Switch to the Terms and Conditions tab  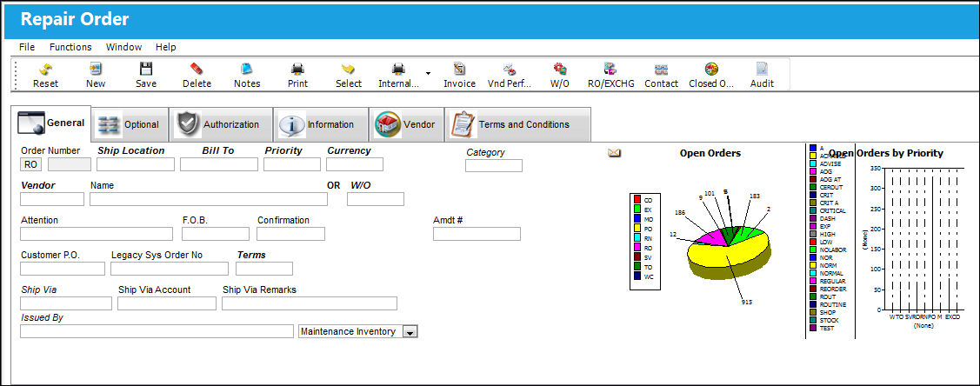coord(517,124)
